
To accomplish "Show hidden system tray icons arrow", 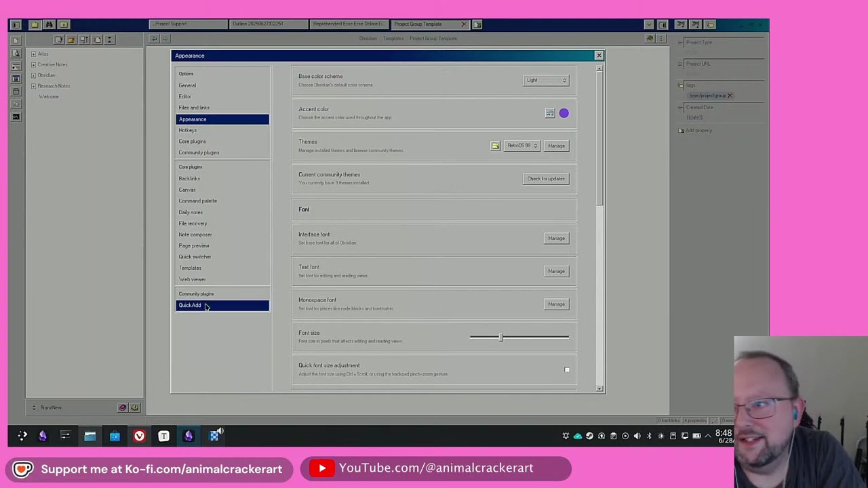I will [x=708, y=436].
